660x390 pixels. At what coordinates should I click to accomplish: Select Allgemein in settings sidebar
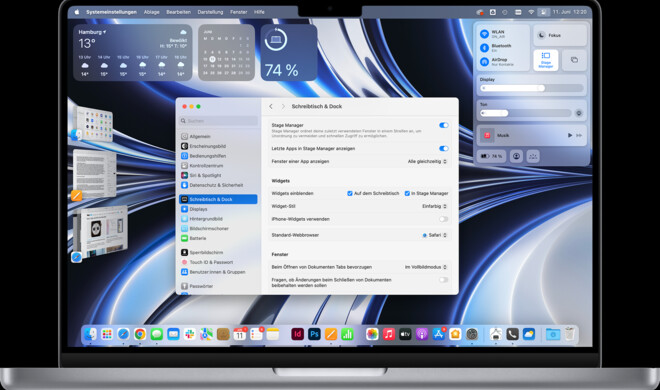point(218,136)
